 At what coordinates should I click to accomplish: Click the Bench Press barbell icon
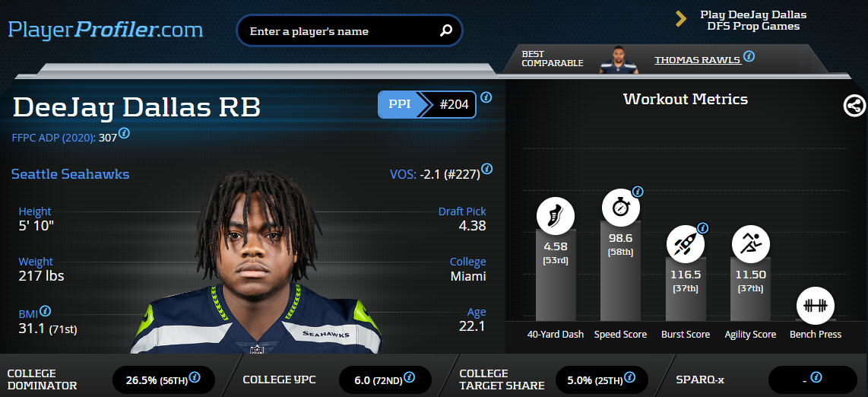tap(816, 305)
